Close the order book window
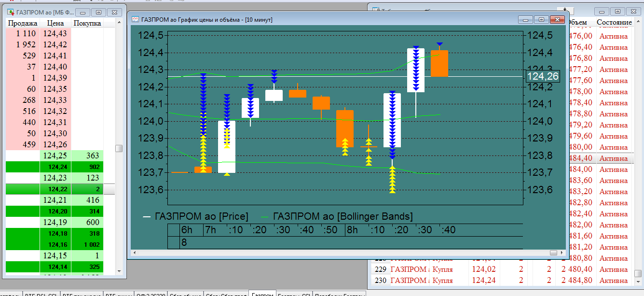This screenshot has width=644, height=296. click(114, 12)
